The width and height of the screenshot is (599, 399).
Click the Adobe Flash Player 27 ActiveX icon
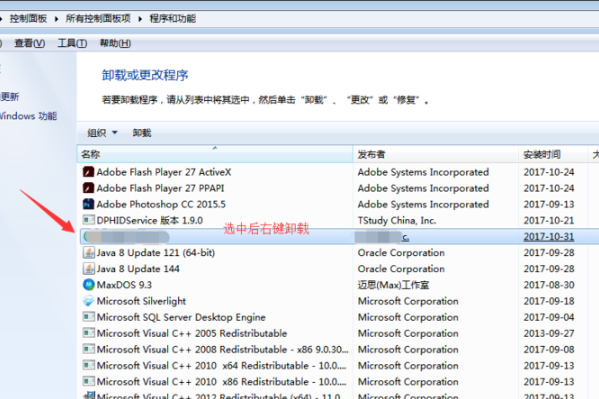89,172
